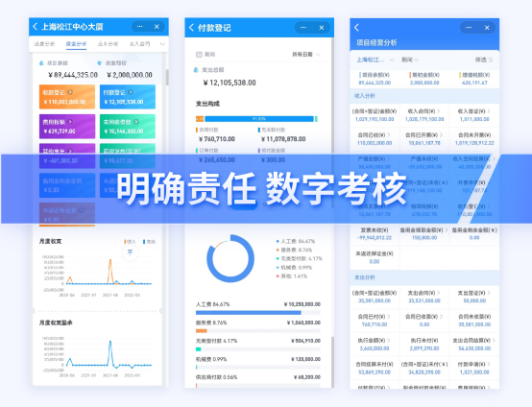The width and height of the screenshot is (532, 407).
Task: Open the 上海松江 project dropdown
Action: pyautogui.click(x=375, y=60)
